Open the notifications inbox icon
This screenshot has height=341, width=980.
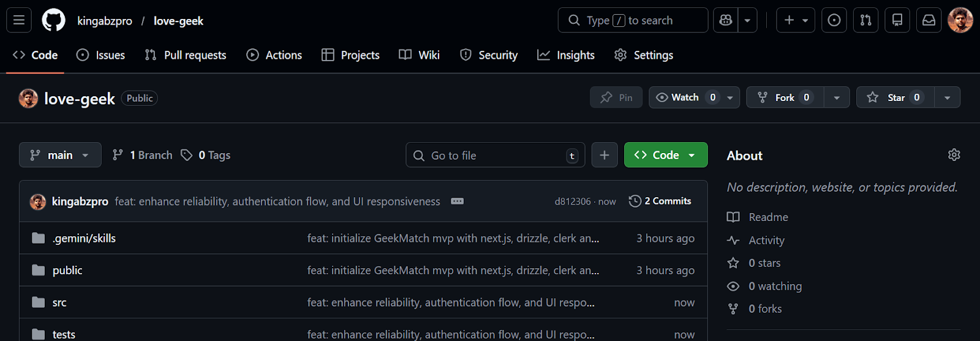point(929,20)
